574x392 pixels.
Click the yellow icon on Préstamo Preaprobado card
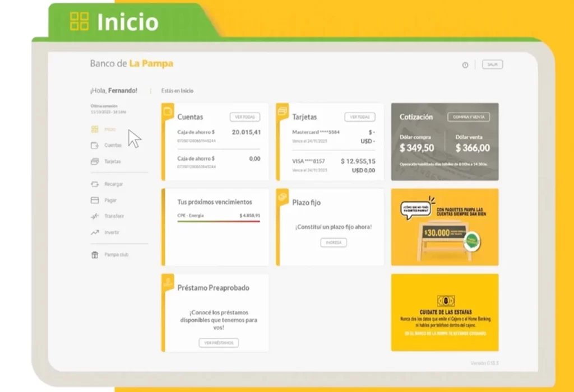coord(167,282)
